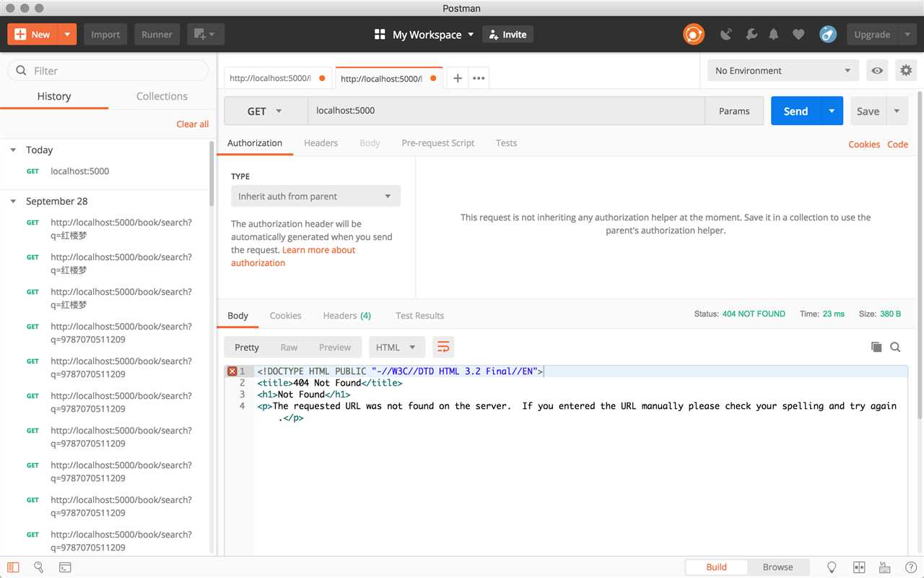924x578 pixels.
Task: Switch to two-pane layout icon
Action: [x=859, y=567]
